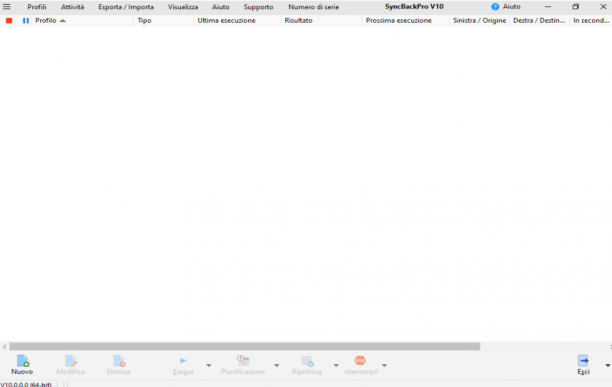
Task: Click the horizontal scrollbar thumb
Action: click(245, 346)
